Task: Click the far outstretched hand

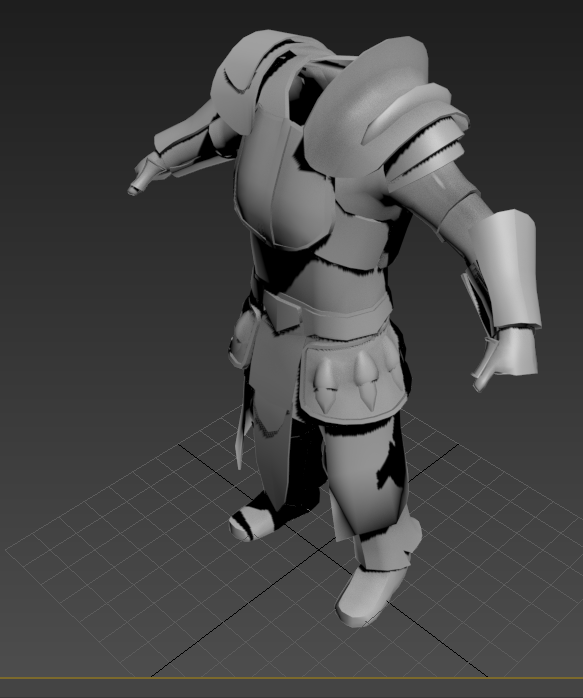Action: click(x=145, y=176)
